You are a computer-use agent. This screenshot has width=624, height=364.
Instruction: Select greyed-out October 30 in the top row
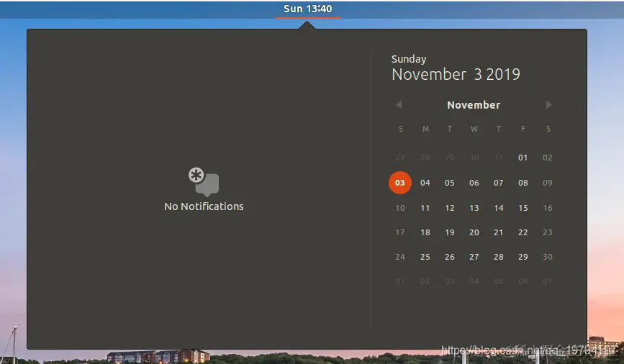click(474, 158)
